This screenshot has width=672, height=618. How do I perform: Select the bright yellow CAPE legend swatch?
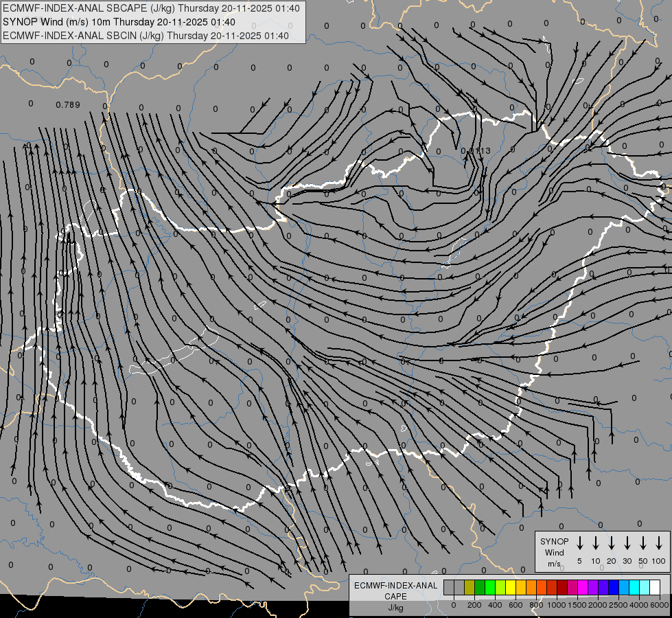[x=511, y=587]
